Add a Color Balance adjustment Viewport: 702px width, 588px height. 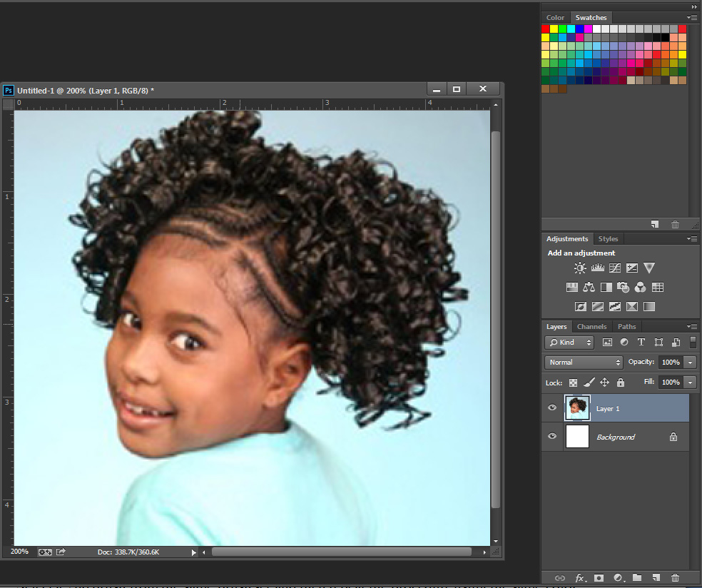589,287
